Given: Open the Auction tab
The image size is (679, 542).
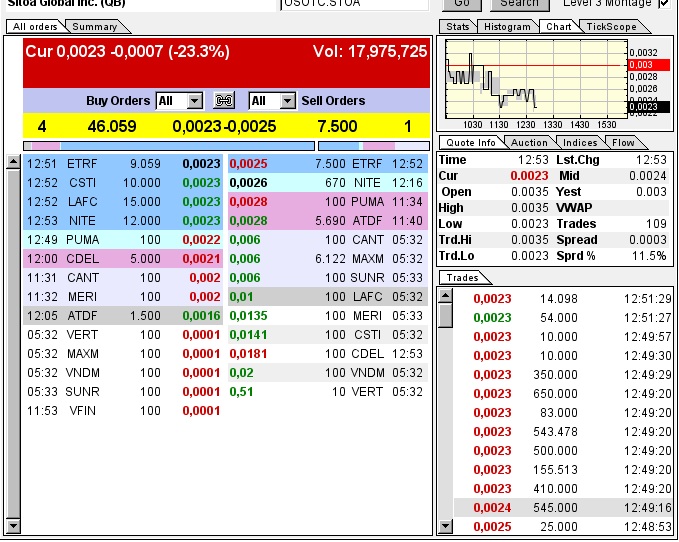Looking at the screenshot, I should [x=529, y=142].
